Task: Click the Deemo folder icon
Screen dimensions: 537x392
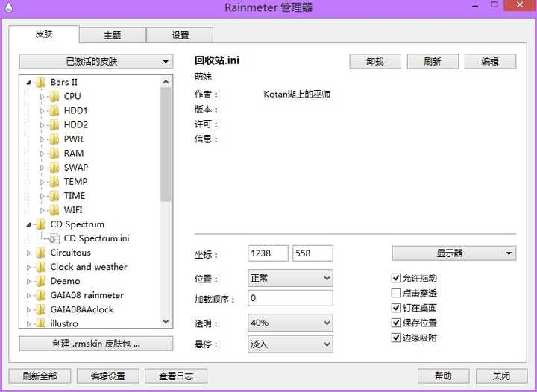Action: coord(41,281)
